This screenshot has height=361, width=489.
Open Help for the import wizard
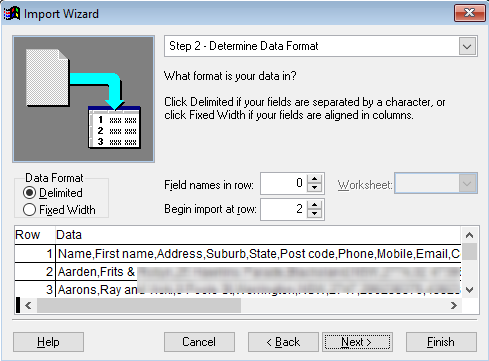(x=48, y=342)
